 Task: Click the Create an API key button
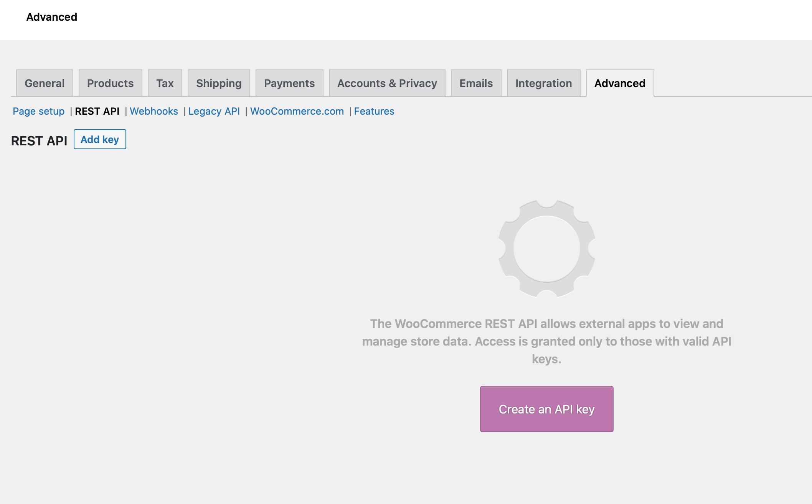point(547,409)
